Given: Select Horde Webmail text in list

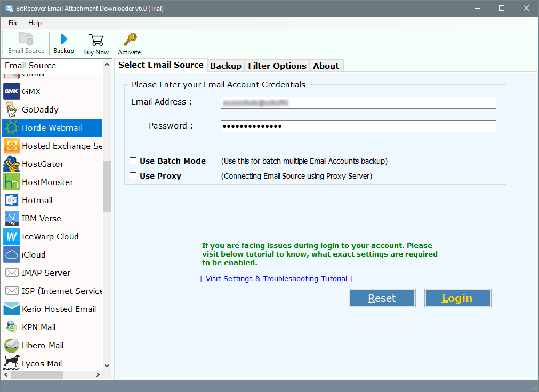Looking at the screenshot, I should (52, 128).
